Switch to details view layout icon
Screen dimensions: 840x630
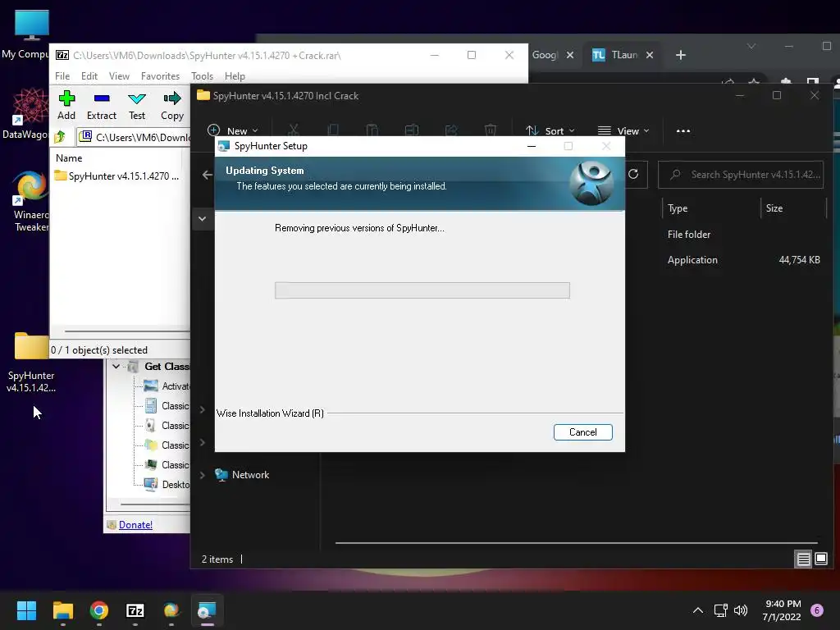pos(804,559)
